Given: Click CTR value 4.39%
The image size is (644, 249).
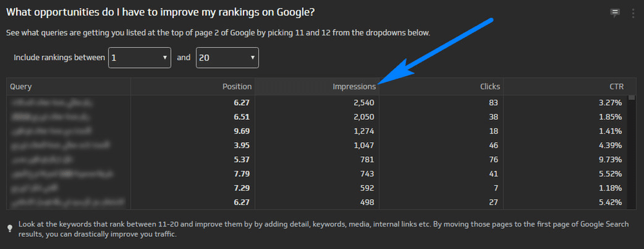Looking at the screenshot, I should [x=611, y=145].
